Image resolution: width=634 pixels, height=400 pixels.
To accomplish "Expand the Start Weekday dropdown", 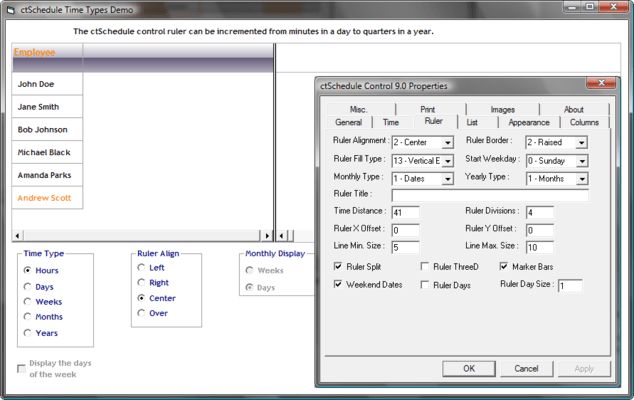I will pos(581,161).
